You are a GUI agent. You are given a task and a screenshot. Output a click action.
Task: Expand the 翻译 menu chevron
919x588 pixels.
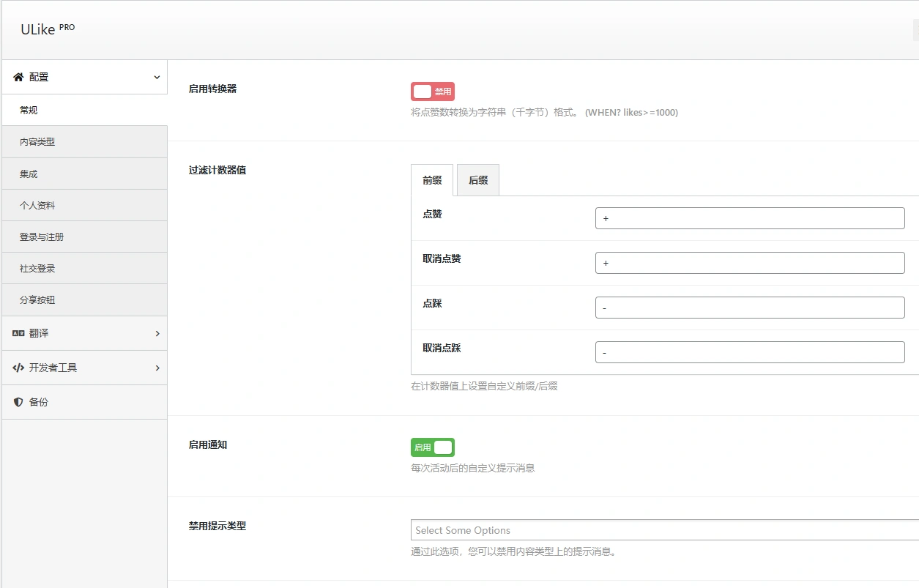(x=156, y=333)
